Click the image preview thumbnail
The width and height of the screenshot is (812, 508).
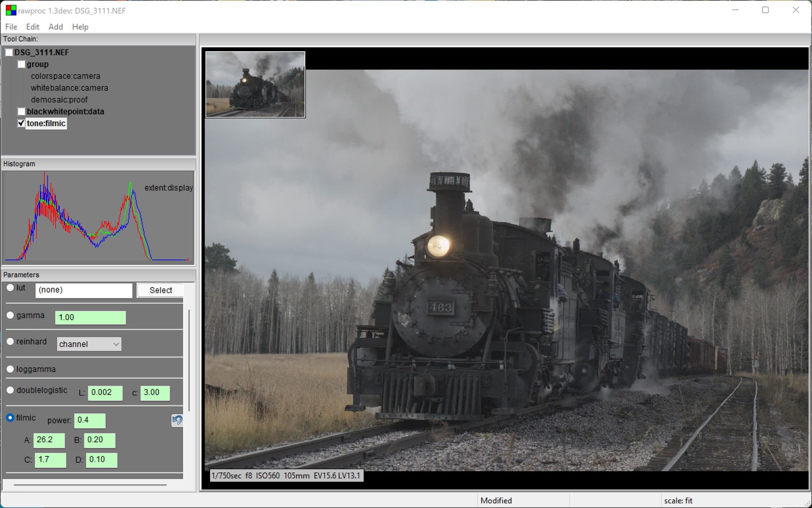pyautogui.click(x=255, y=84)
